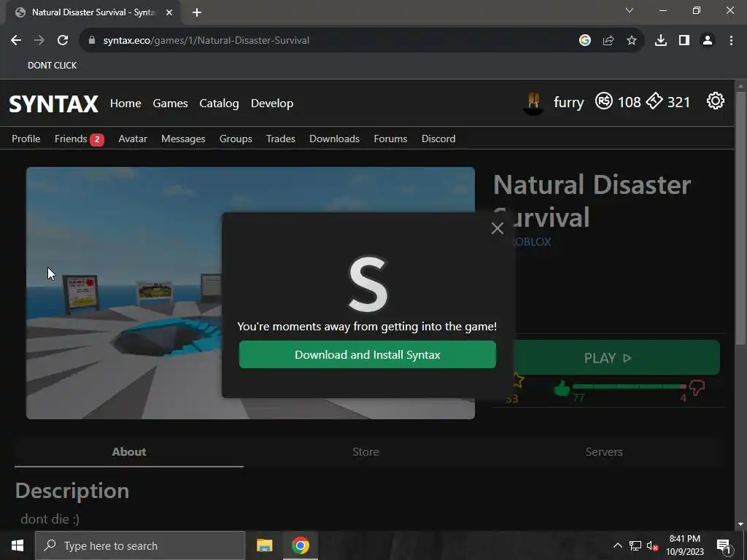Viewport: 747px width, 560px height.
Task: Click the page vertical scrollbar
Action: 740,217
